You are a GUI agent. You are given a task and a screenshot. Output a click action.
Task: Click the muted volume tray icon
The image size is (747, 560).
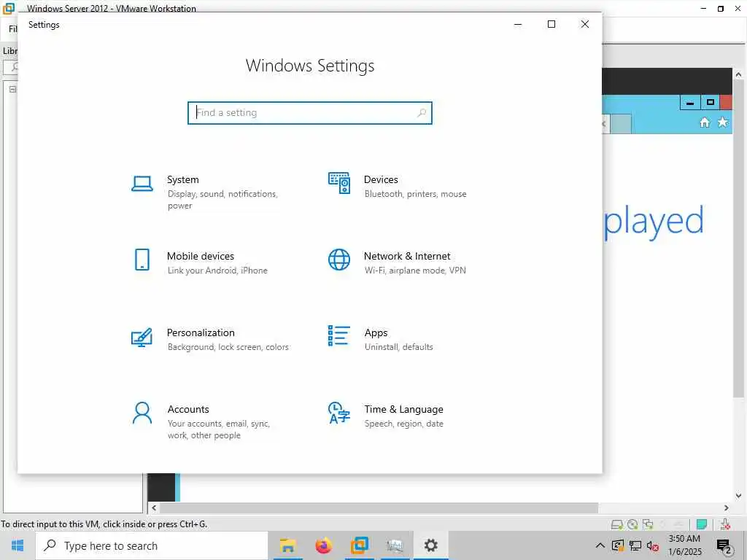[x=653, y=546]
